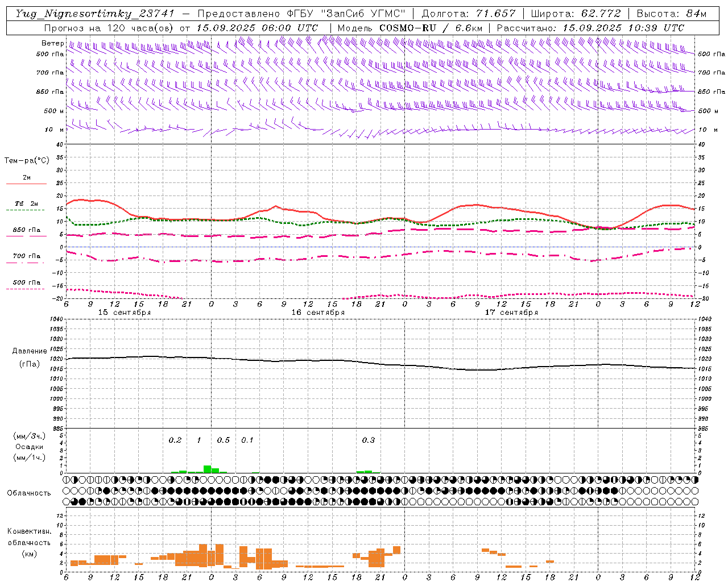The image size is (728, 582).
Task: Click the 15 сентября date label
Action: [125, 313]
